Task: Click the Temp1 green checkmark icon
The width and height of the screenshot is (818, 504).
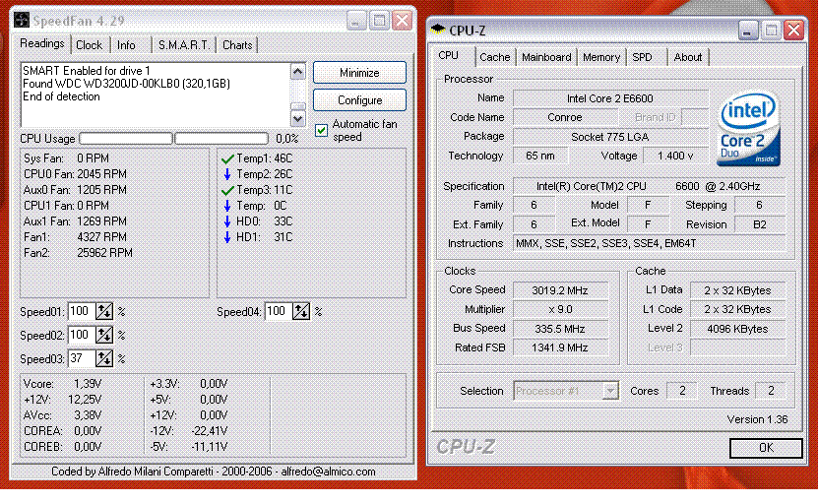Action: [x=227, y=158]
